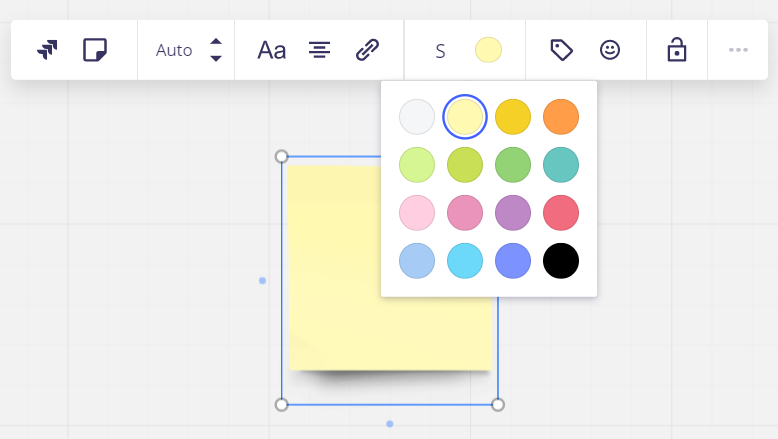Pick the light pink color swatch
The image size is (778, 439).
click(417, 213)
